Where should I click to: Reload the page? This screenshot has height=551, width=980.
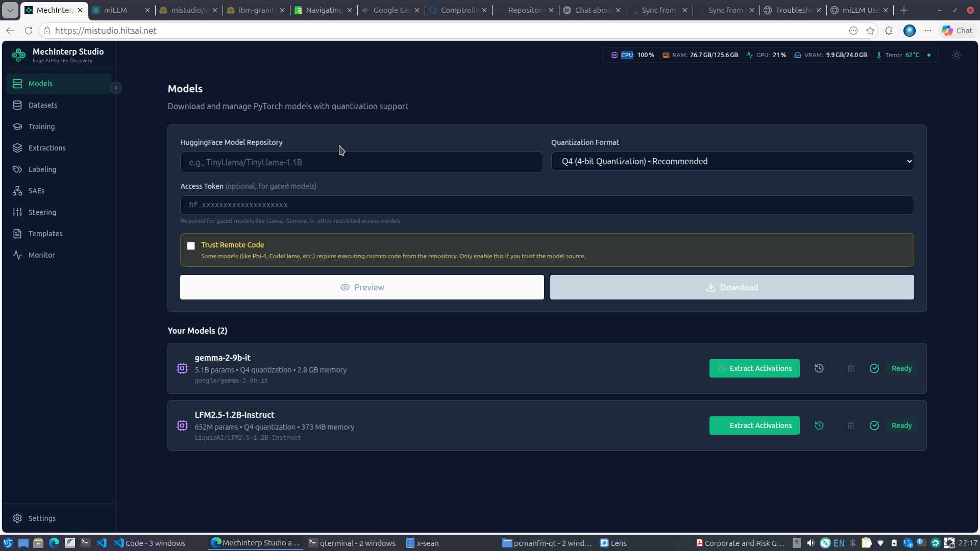pos(29,31)
